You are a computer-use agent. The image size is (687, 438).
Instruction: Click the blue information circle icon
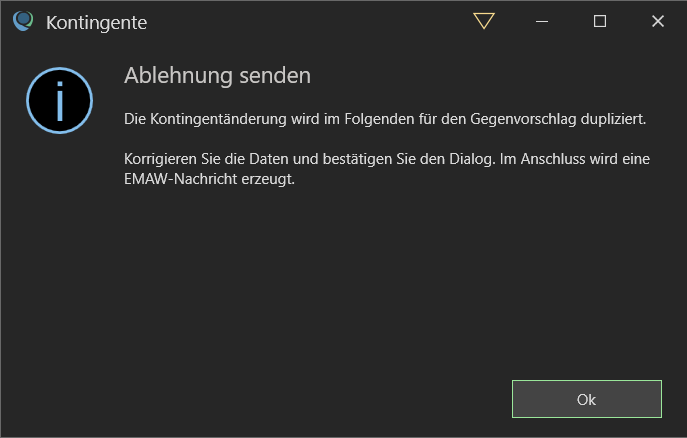[x=60, y=100]
